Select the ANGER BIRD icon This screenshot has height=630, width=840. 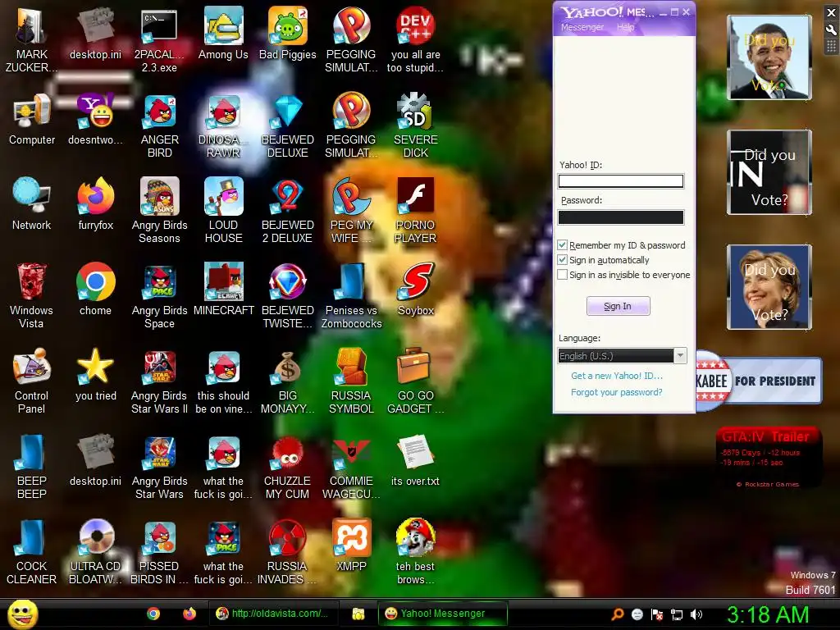coord(160,126)
